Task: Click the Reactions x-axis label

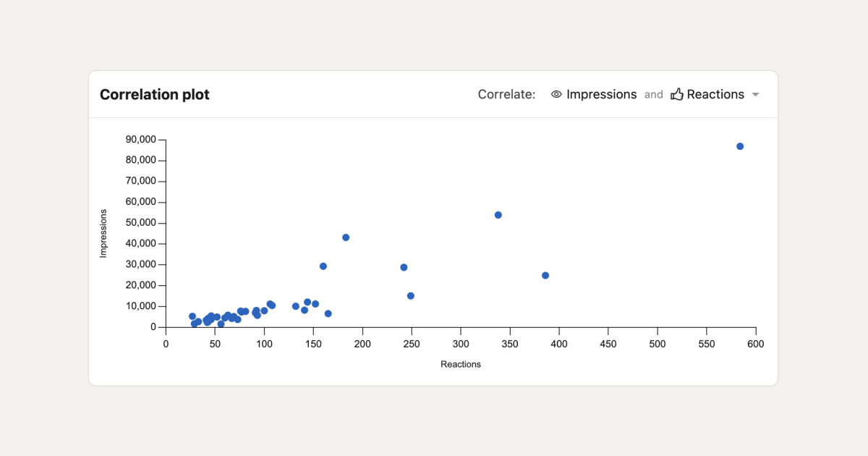Action: point(461,364)
